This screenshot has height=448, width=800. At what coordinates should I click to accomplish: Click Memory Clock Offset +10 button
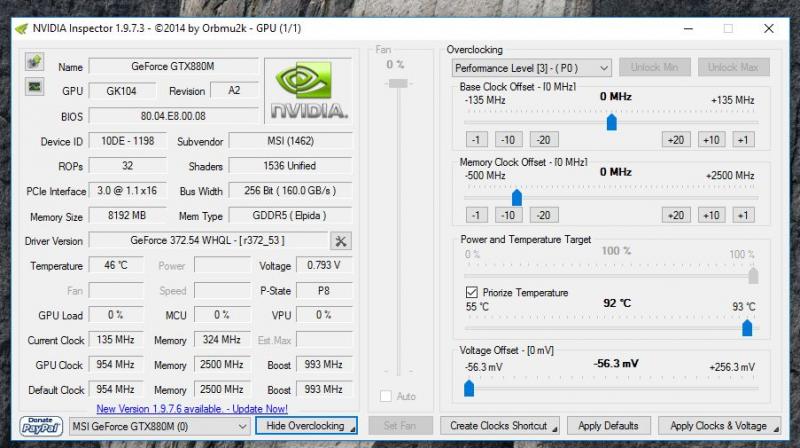click(x=711, y=215)
